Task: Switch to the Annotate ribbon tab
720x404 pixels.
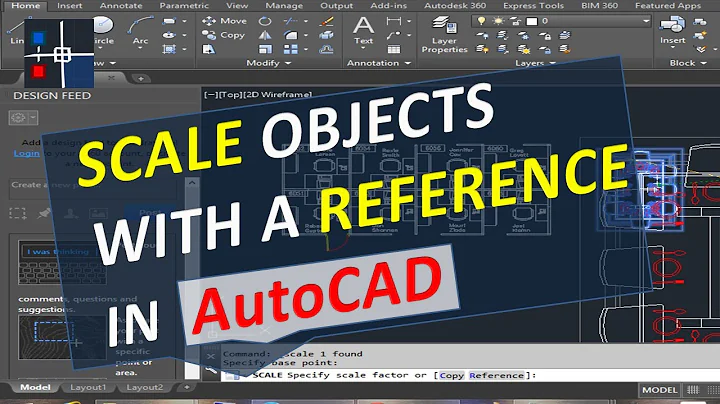Action: point(121,6)
